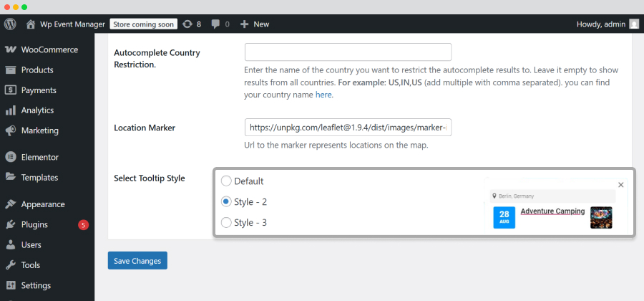Click the plus icon for New
644x301 pixels.
pos(245,24)
